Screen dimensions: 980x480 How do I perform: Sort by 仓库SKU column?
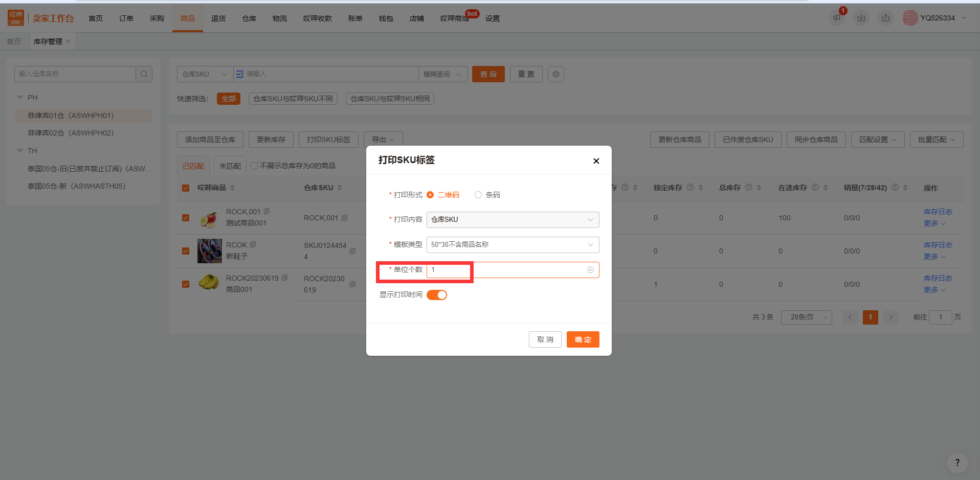click(340, 188)
